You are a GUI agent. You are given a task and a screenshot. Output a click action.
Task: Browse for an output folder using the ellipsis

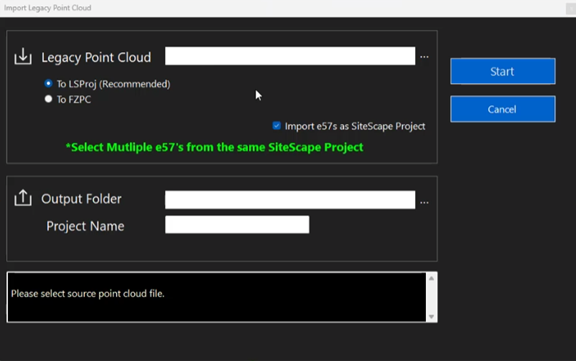click(x=424, y=202)
